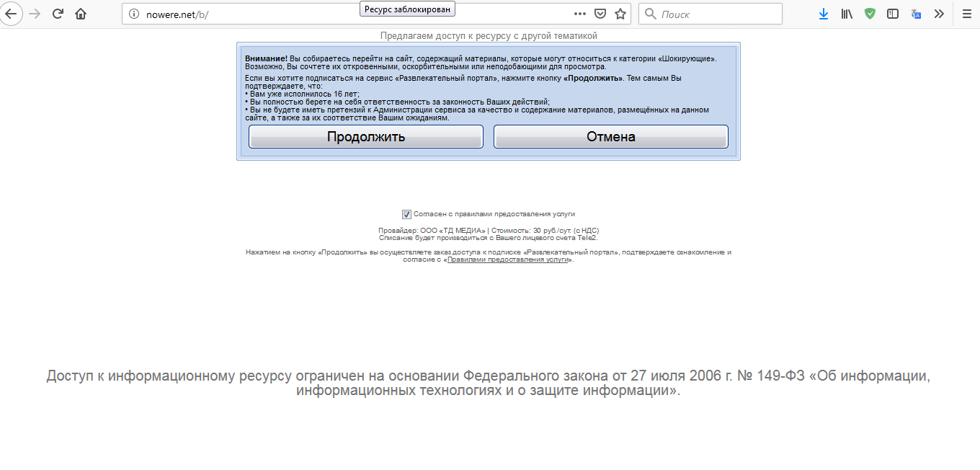Go back to the previous page
Screen dimensions: 980x470
coord(11,14)
